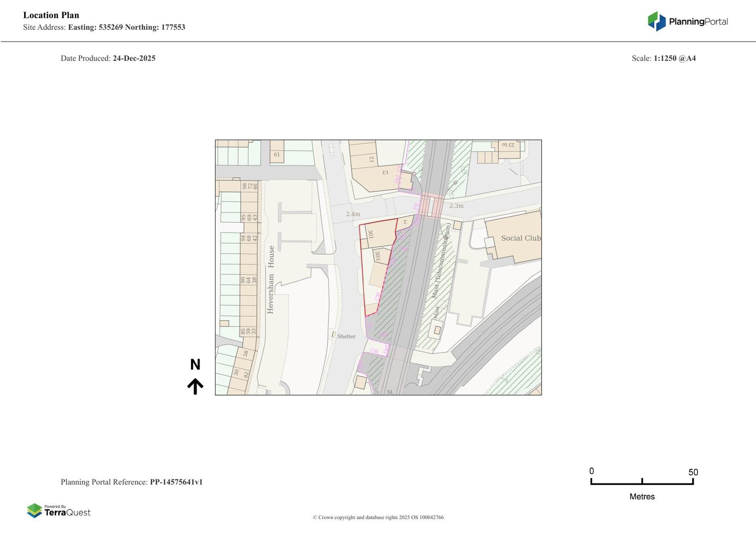Click the Heversham House label
The image size is (756, 535).
[x=271, y=279]
